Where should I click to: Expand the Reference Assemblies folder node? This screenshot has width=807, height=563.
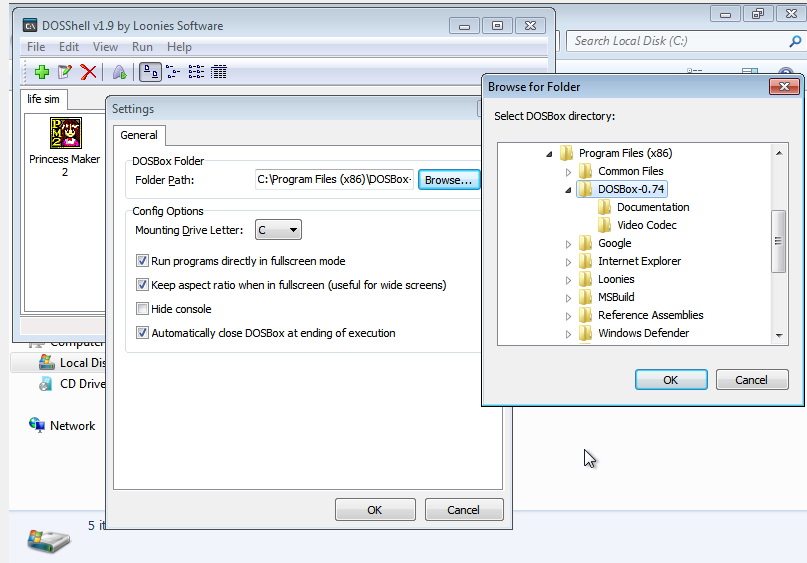(x=568, y=316)
